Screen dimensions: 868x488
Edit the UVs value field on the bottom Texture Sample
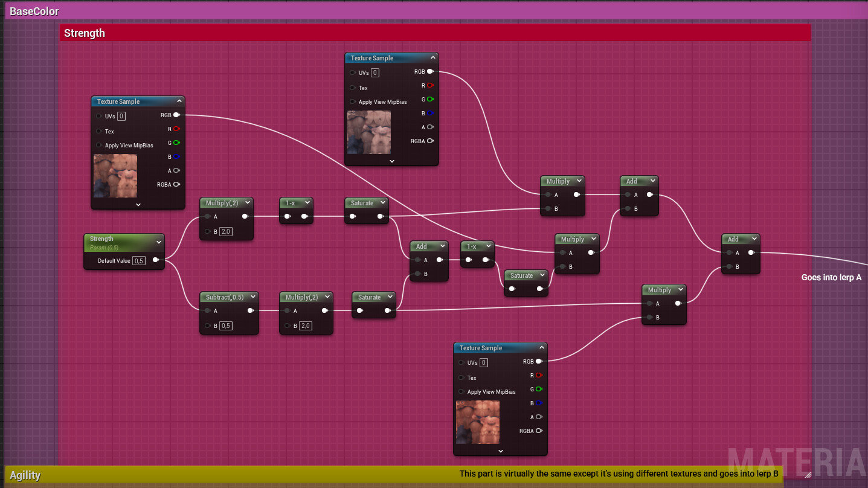tap(484, 362)
